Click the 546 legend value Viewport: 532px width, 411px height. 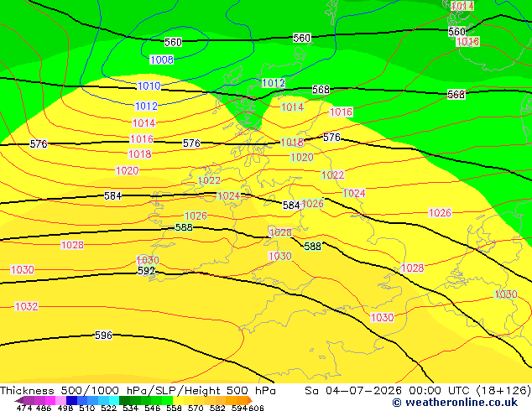pos(153,408)
